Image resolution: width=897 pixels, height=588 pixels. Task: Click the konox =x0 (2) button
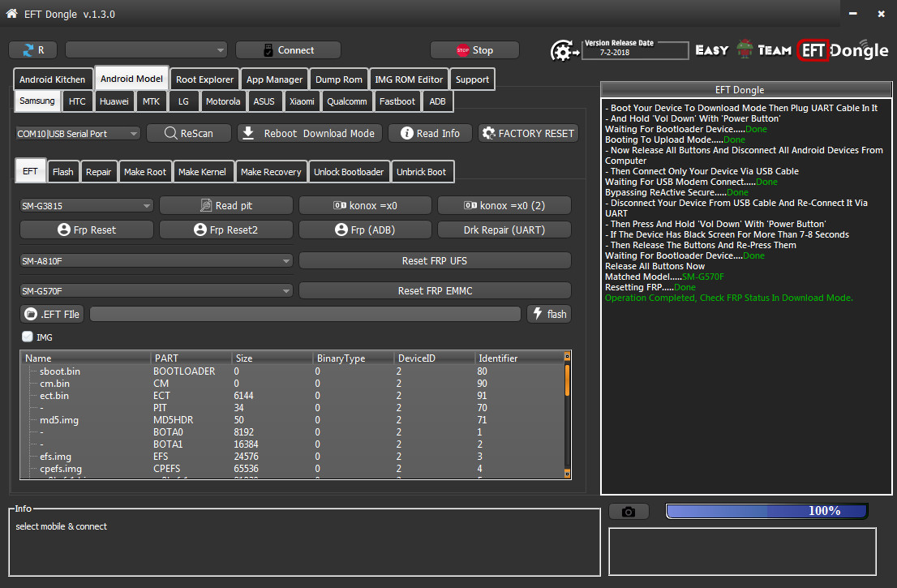pyautogui.click(x=504, y=205)
